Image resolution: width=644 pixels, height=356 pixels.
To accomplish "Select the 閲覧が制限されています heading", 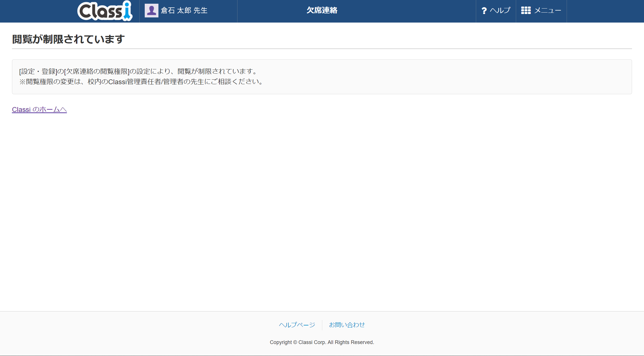I will coord(68,39).
